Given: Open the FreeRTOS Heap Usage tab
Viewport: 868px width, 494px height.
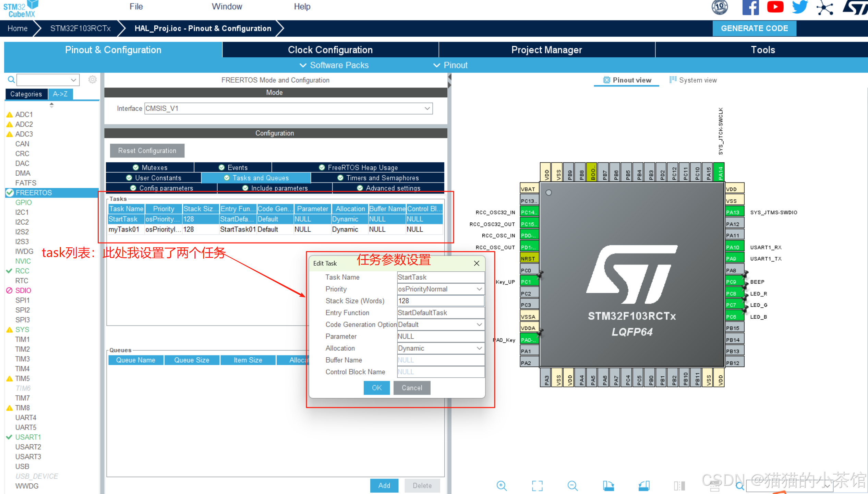Looking at the screenshot, I should (358, 167).
